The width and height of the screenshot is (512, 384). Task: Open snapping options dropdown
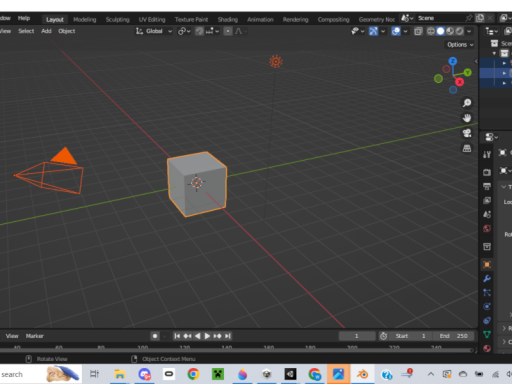(x=212, y=31)
